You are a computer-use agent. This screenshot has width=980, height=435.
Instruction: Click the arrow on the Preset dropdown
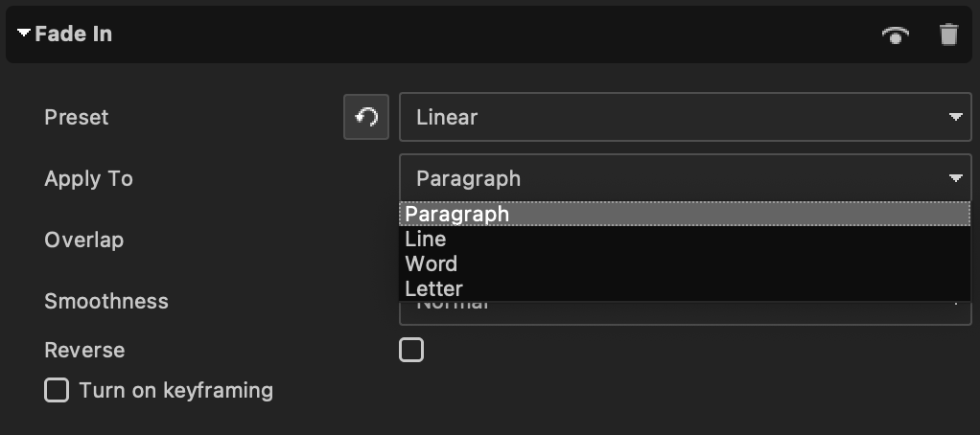tap(955, 117)
